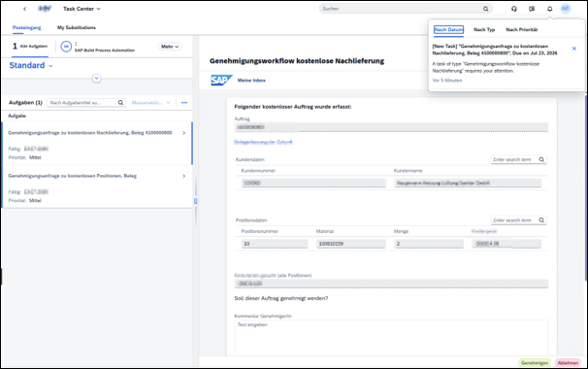588x369 pixels.
Task: Select task Genehmigungsanfrage zu kostenlosen Positionen
Action: (97, 186)
